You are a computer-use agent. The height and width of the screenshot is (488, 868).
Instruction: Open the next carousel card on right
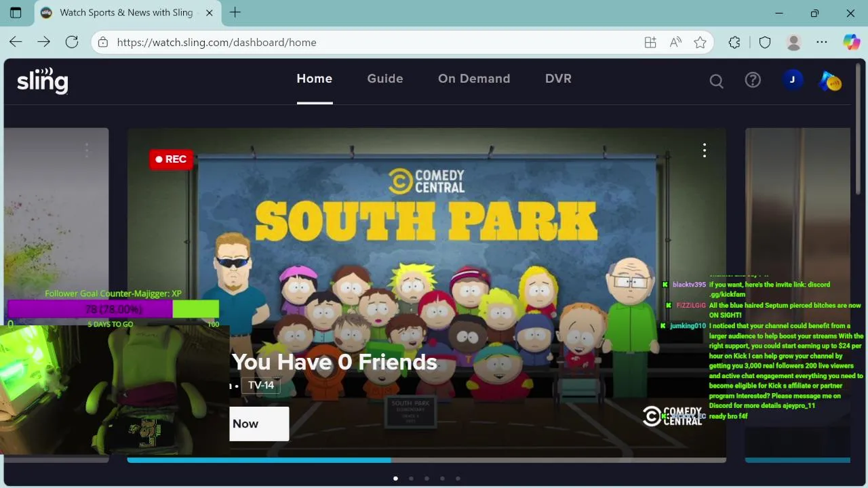tap(797, 295)
